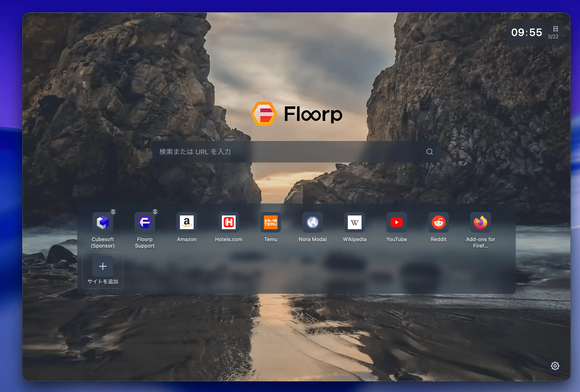Click the pin badge on Cubesoft tile
Screen dimensions: 580x392
pos(113,212)
